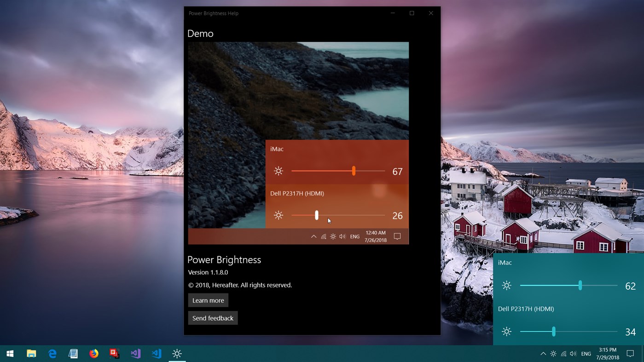Click the sun icon beside the iMac slider
Image resolution: width=644 pixels, height=362 pixels.
coord(506,285)
